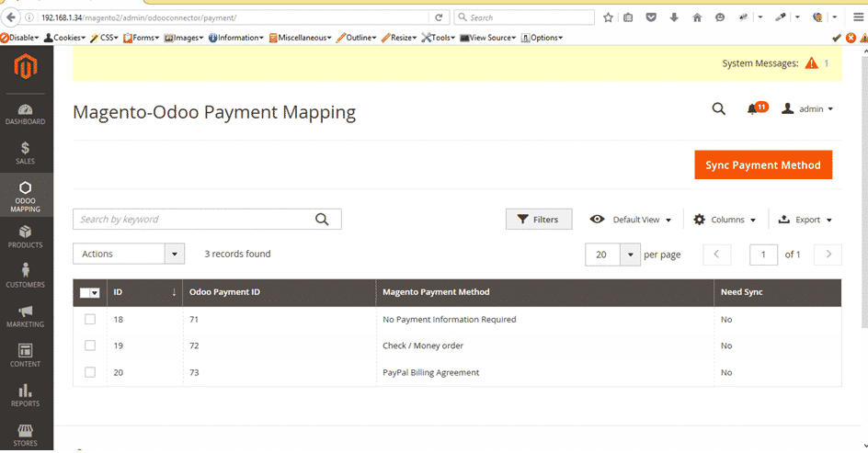Open the Customers sidebar menu

pyautogui.click(x=26, y=276)
